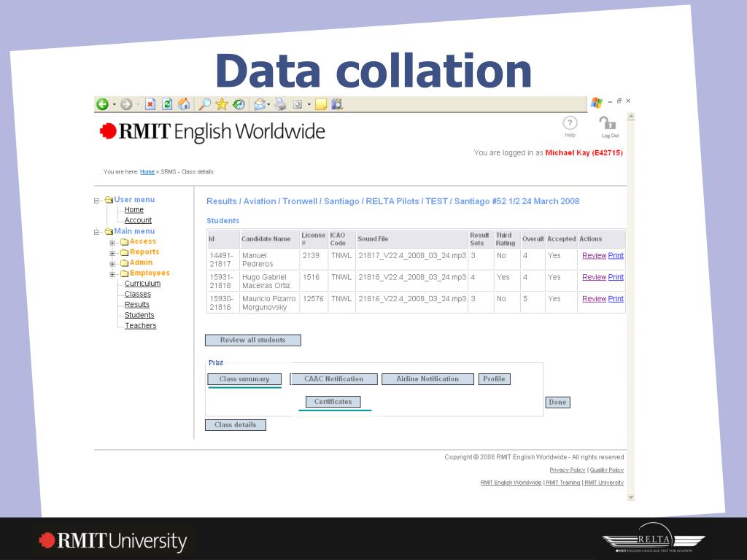Open the Mail dropdown arrow
The image size is (747, 560).
coord(268,104)
